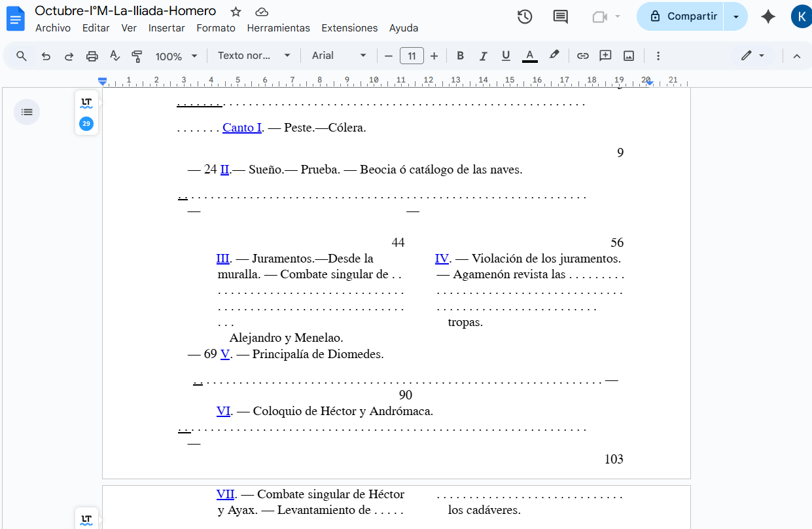This screenshot has height=529, width=812.
Task: Toggle italic formatting
Action: click(x=483, y=56)
